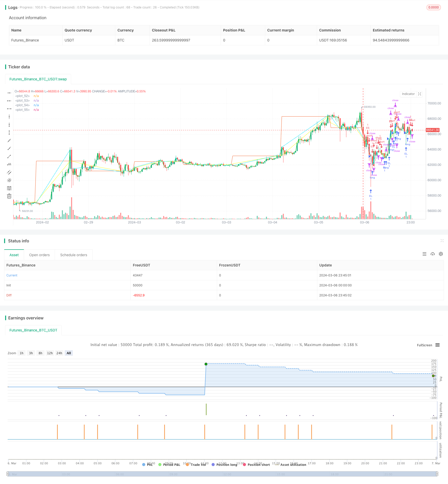Select the Futures_Binance_BTC_USDT earnings tab
Viewport: 448px width, 484px height.
[x=33, y=330]
